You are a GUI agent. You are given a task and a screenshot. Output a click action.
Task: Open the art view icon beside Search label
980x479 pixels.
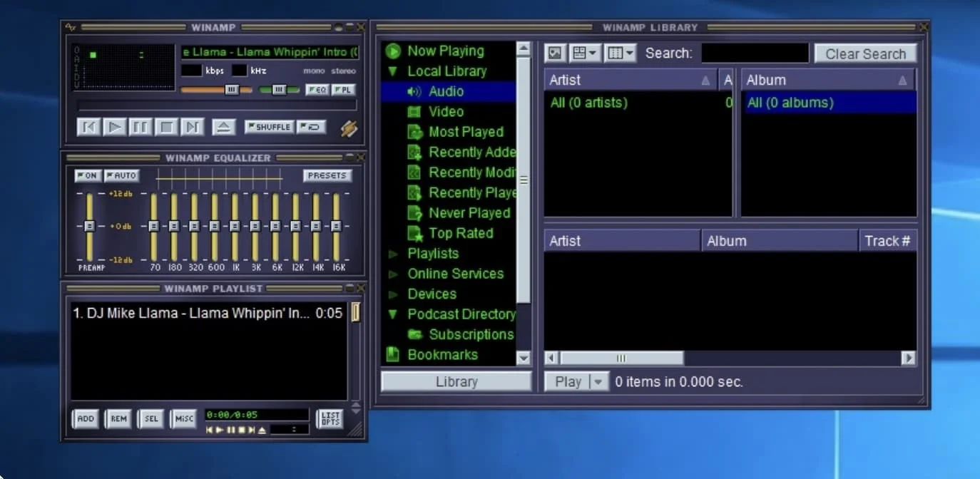coord(556,53)
